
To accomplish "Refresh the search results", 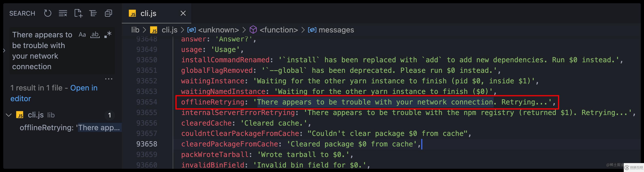I will pos(47,13).
